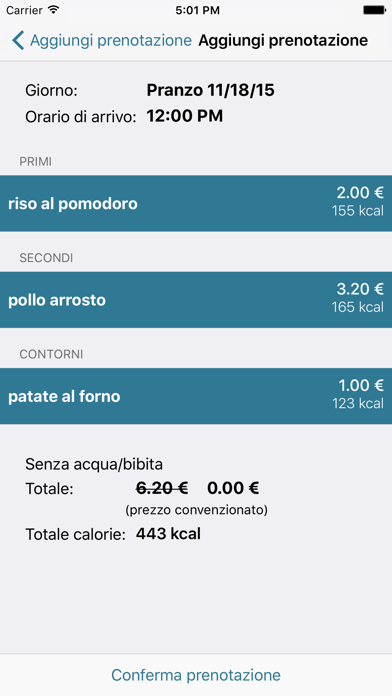The height and width of the screenshot is (696, 392).
Task: Tap the 12:00 PM arrival time
Action: click(185, 116)
